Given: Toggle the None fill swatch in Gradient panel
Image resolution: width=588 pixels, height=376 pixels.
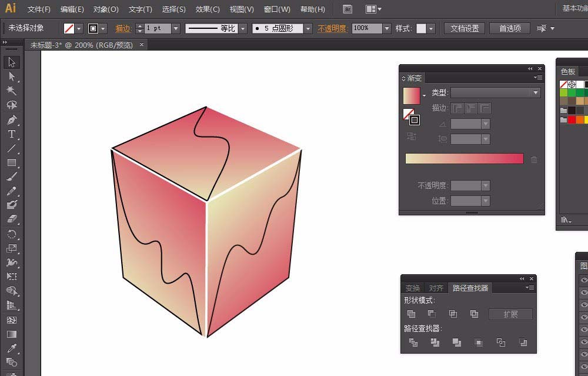Looking at the screenshot, I should pos(407,113).
